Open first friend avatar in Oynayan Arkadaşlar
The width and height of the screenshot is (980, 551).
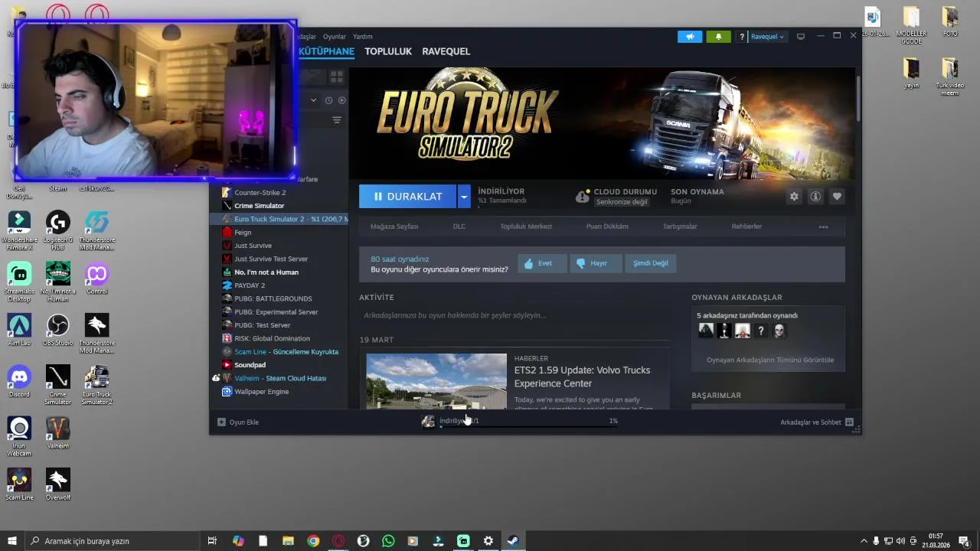706,331
